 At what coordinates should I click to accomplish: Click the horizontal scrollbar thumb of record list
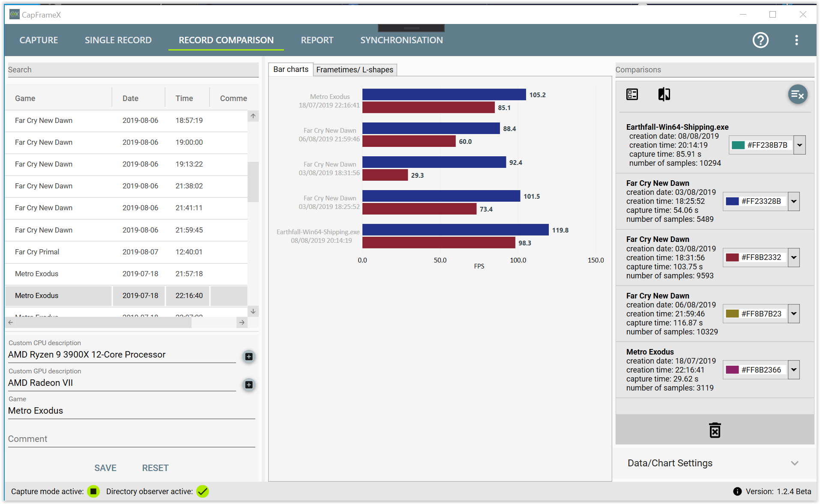click(x=104, y=322)
